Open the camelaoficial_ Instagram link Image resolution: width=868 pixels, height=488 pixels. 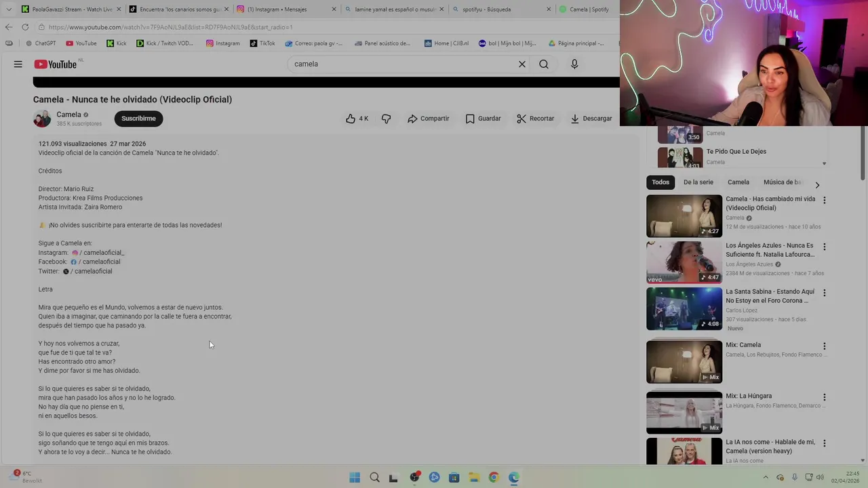pyautogui.click(x=98, y=253)
